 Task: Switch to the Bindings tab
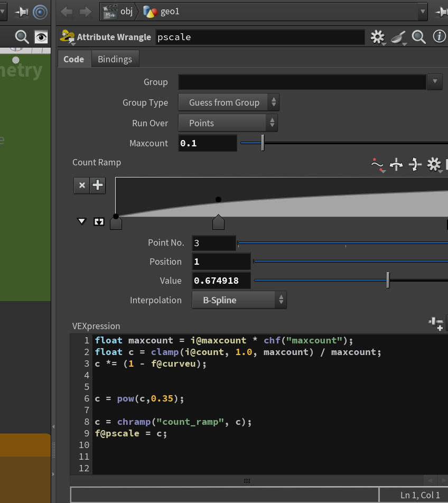[x=115, y=59]
